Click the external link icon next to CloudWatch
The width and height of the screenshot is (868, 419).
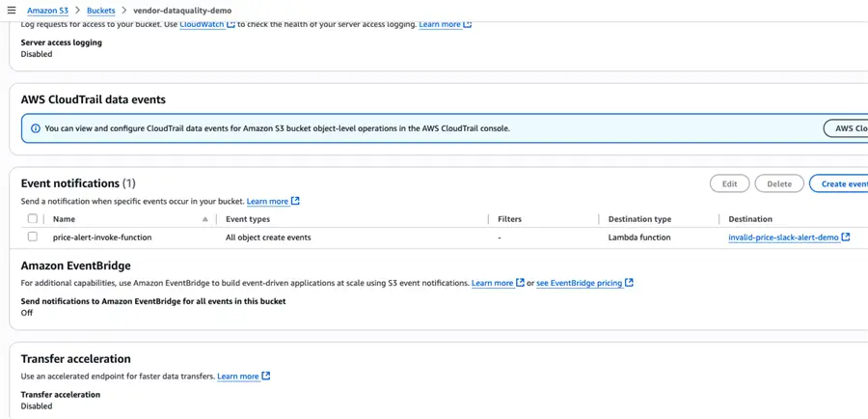[231, 25]
